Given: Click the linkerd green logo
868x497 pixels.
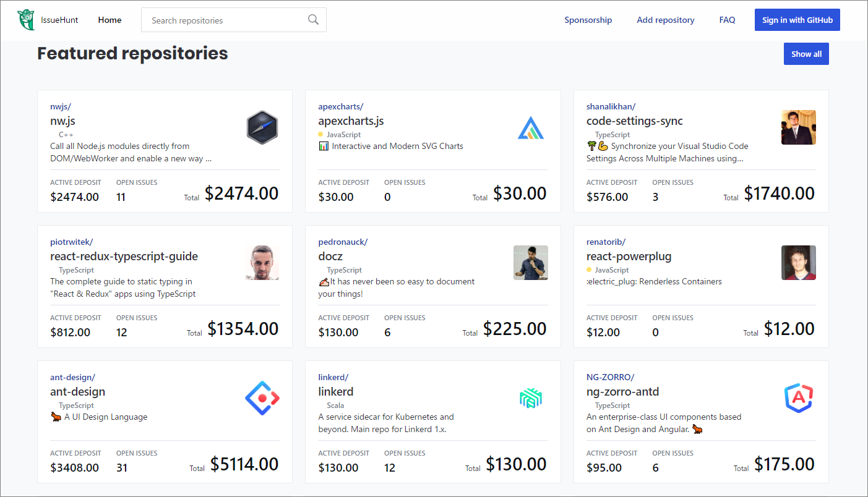Looking at the screenshot, I should click(x=531, y=398).
